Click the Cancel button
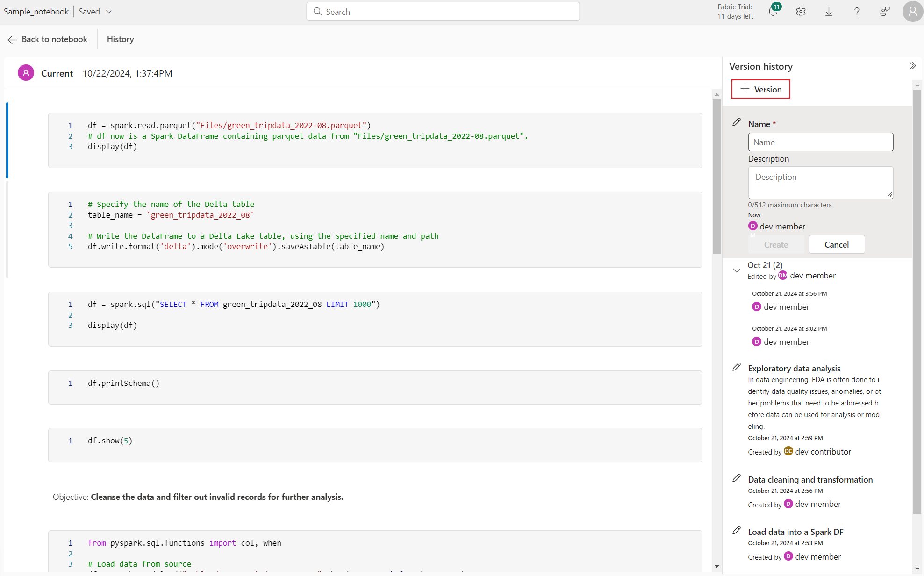Screen dimensions: 924x576 pos(836,244)
